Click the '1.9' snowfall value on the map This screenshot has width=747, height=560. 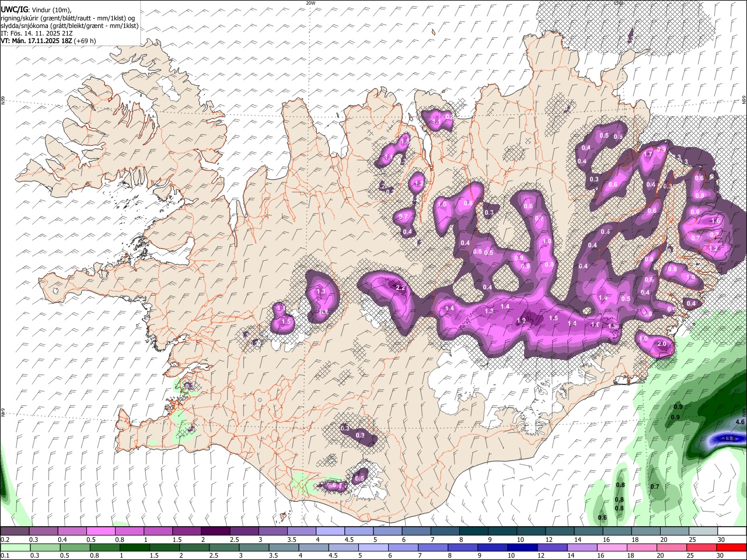[522, 320]
